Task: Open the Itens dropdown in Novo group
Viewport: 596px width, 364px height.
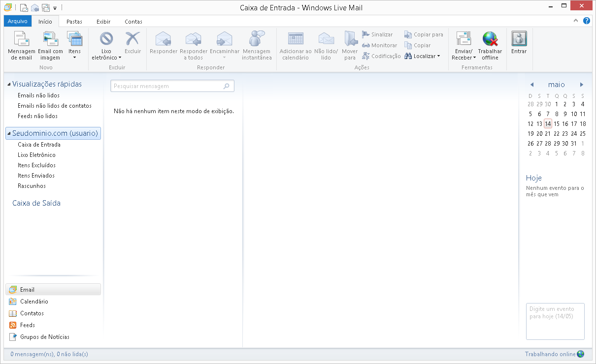Action: coord(74,57)
